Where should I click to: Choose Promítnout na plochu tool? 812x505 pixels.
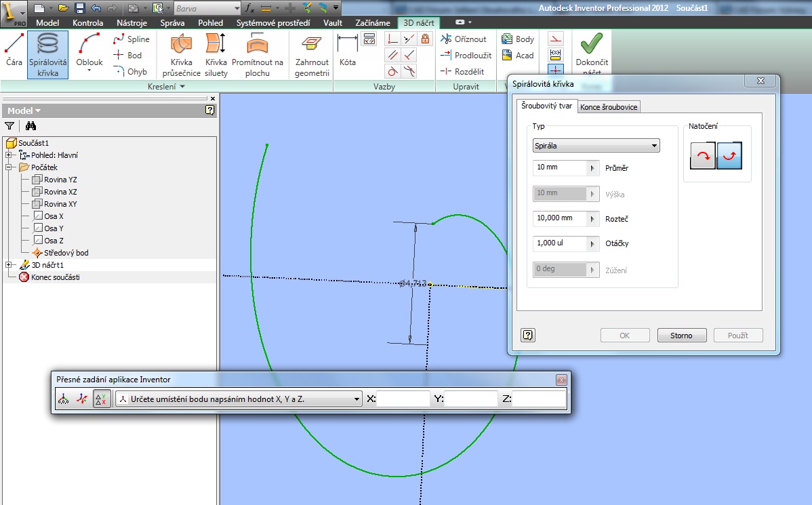click(x=258, y=54)
